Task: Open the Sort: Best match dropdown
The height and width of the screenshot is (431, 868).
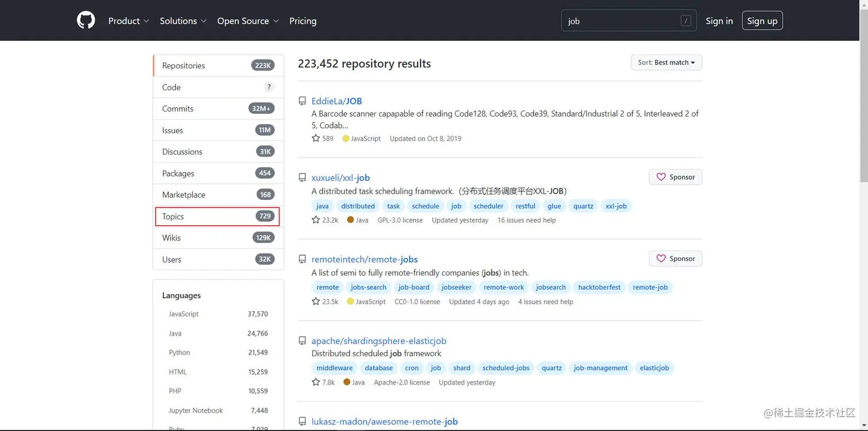Action: (666, 63)
